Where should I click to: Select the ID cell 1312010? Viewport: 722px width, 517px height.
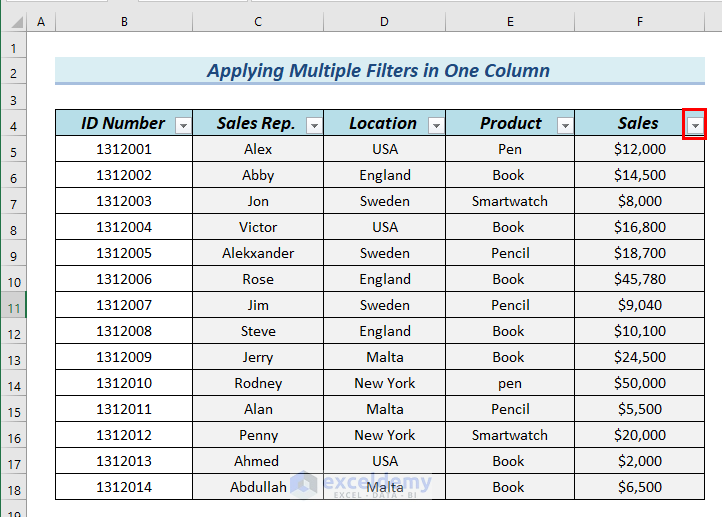(124, 383)
